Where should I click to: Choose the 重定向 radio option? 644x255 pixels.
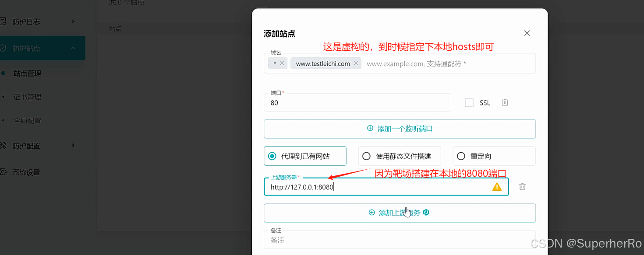(461, 156)
